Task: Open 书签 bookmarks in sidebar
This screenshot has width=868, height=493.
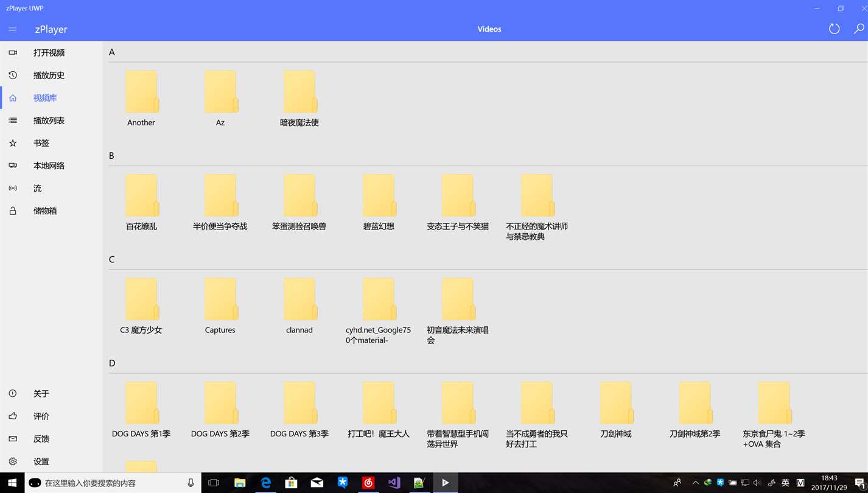Action: pos(52,143)
